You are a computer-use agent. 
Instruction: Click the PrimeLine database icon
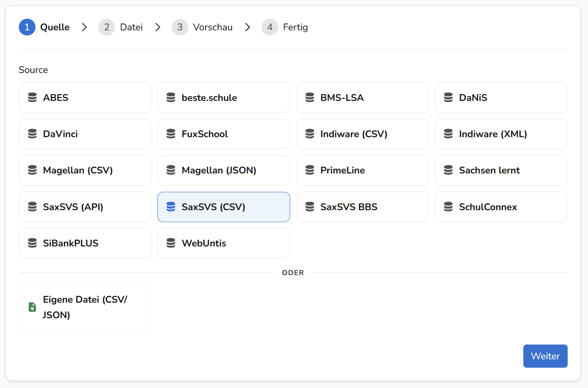tap(310, 170)
